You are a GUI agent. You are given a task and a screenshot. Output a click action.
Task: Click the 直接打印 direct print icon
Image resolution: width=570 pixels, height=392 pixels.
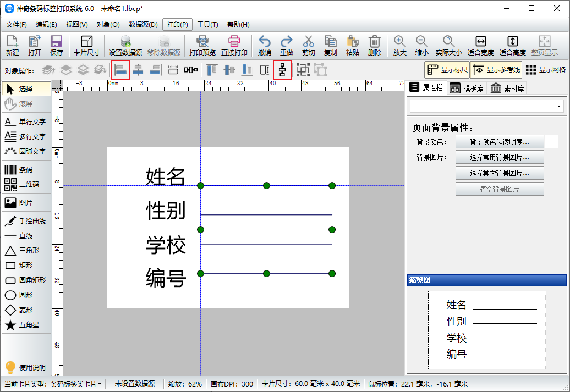tap(235, 46)
